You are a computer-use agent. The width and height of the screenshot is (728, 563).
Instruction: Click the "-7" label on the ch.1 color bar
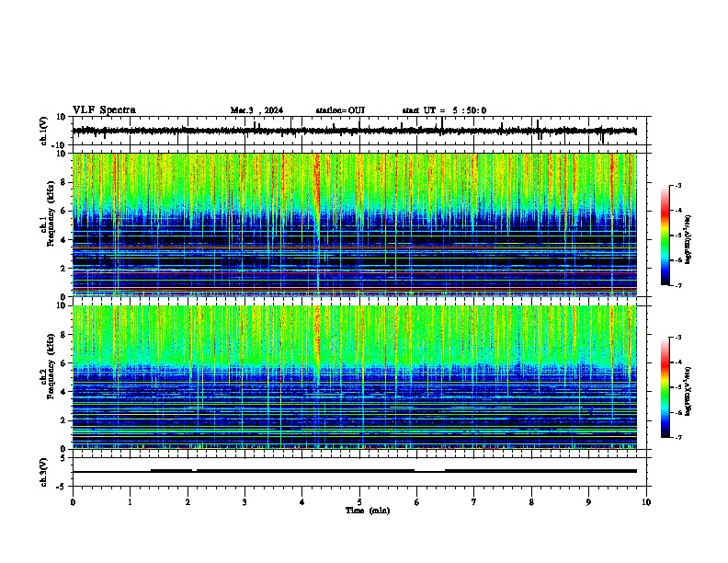[x=678, y=285]
